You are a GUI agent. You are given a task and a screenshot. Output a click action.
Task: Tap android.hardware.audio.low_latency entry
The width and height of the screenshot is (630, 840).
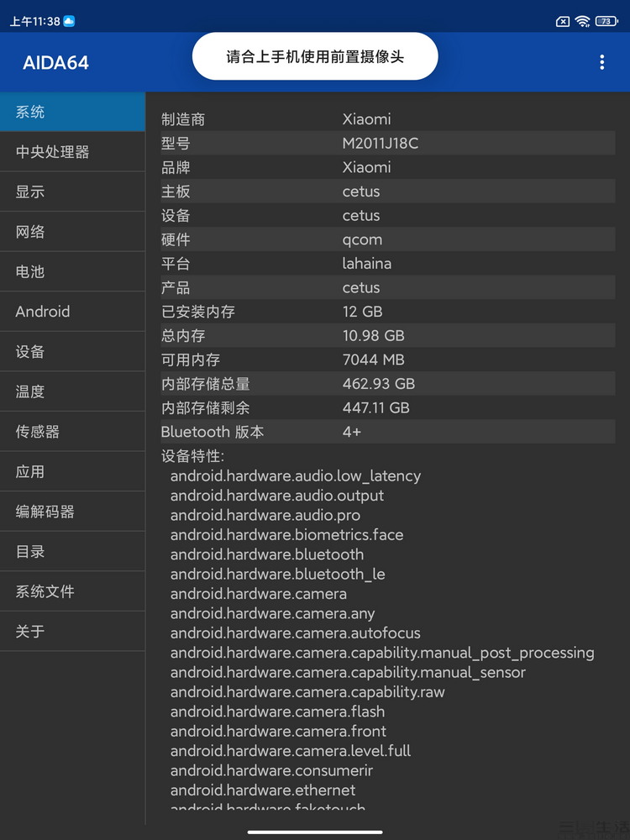[x=295, y=475]
